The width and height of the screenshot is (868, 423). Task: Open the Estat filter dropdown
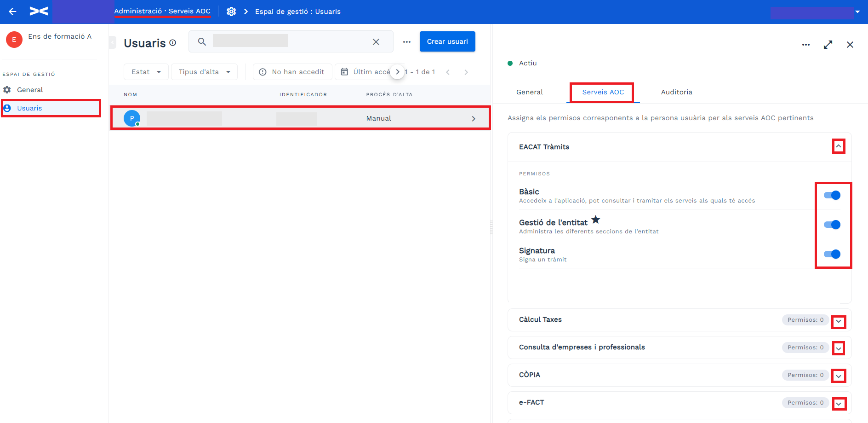click(x=146, y=72)
